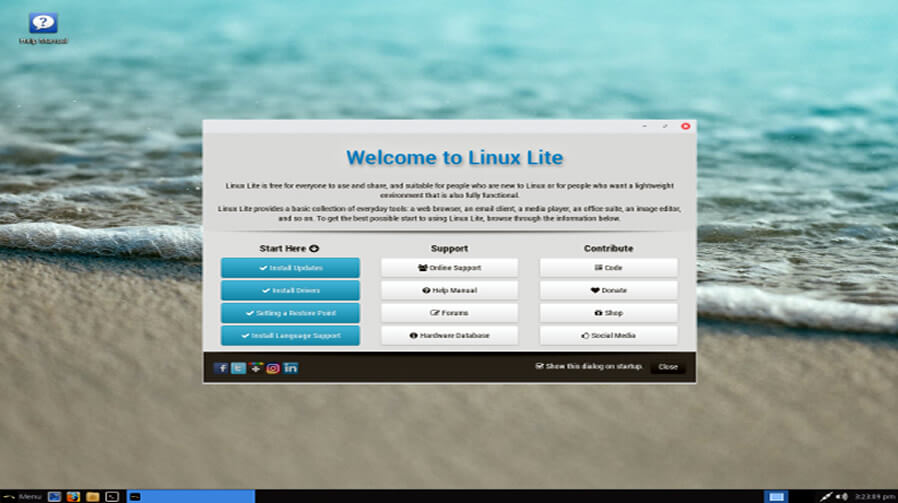
Task: Click the Close button in footer
Action: pyautogui.click(x=668, y=367)
